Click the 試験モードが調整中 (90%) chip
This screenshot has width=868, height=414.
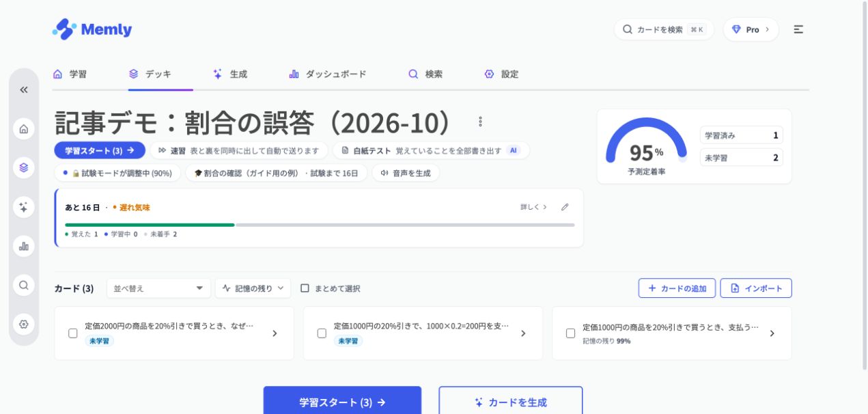pyautogui.click(x=117, y=173)
